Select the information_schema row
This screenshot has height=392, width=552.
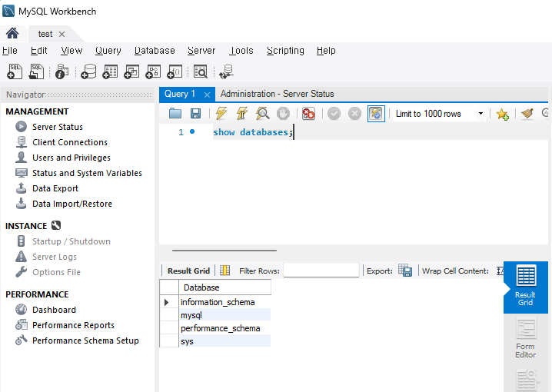[225, 302]
